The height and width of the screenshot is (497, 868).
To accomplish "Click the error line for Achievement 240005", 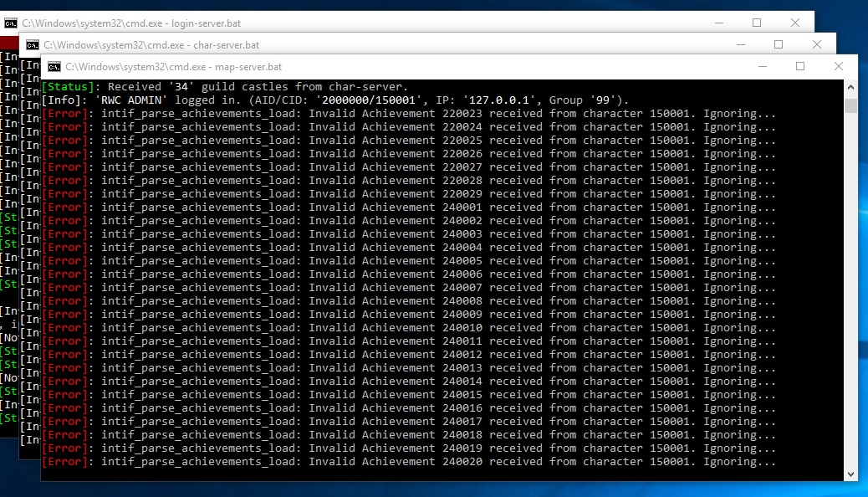I will [x=409, y=261].
